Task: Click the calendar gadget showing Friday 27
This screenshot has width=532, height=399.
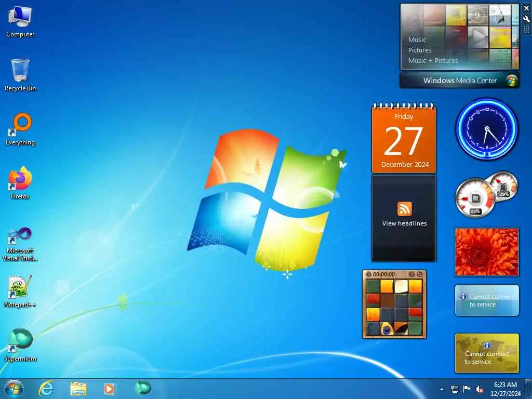Action: 404,138
